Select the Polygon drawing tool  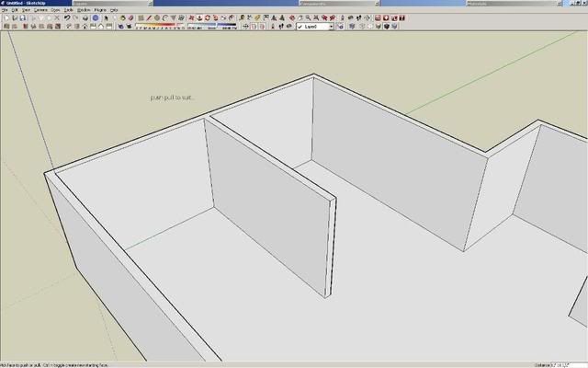[x=174, y=18]
